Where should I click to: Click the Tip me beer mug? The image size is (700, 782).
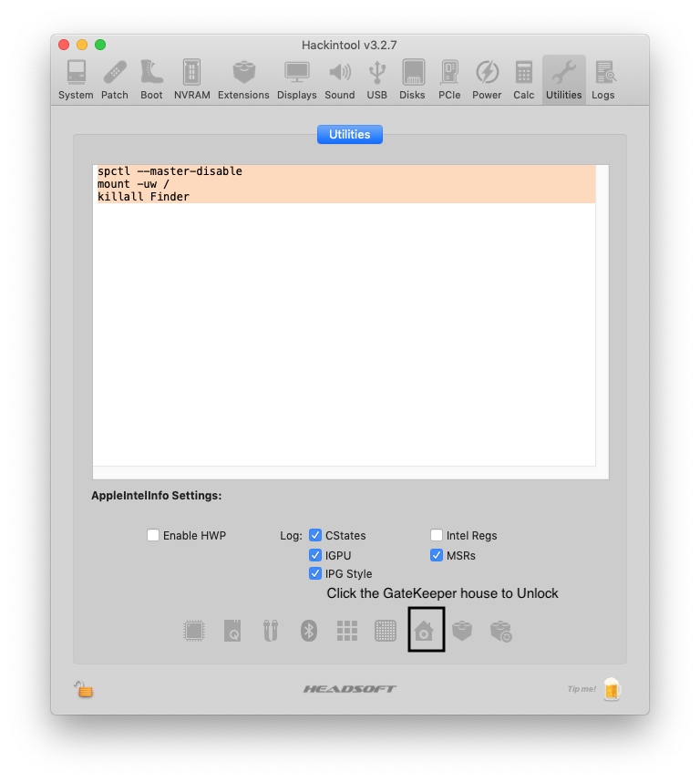612,689
